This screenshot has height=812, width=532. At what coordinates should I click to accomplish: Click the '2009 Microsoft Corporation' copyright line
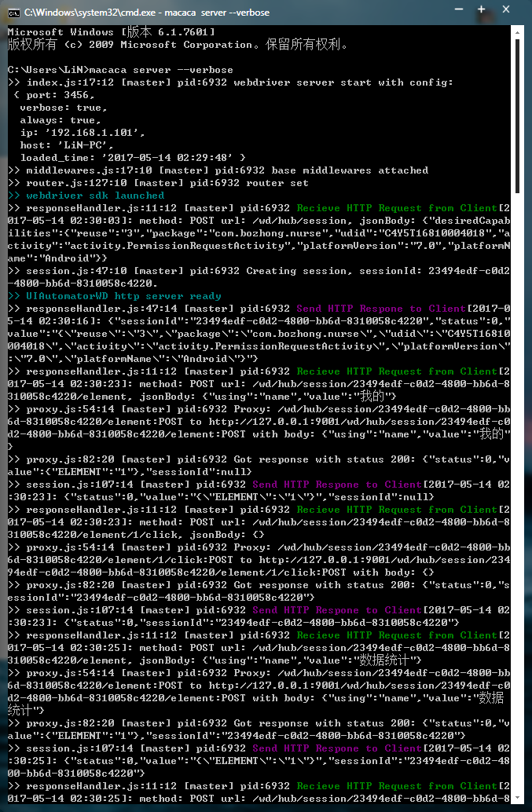click(177, 45)
